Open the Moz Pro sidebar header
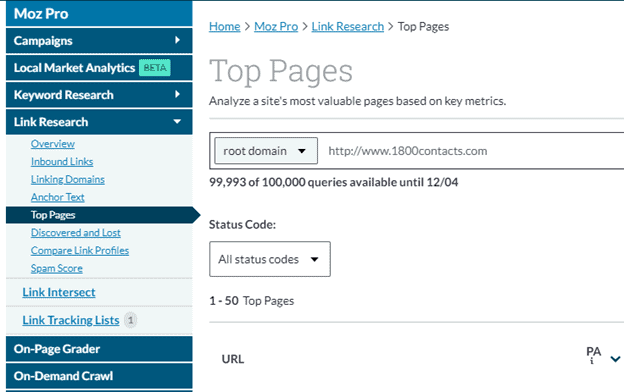The height and width of the screenshot is (392, 624). 99,14
